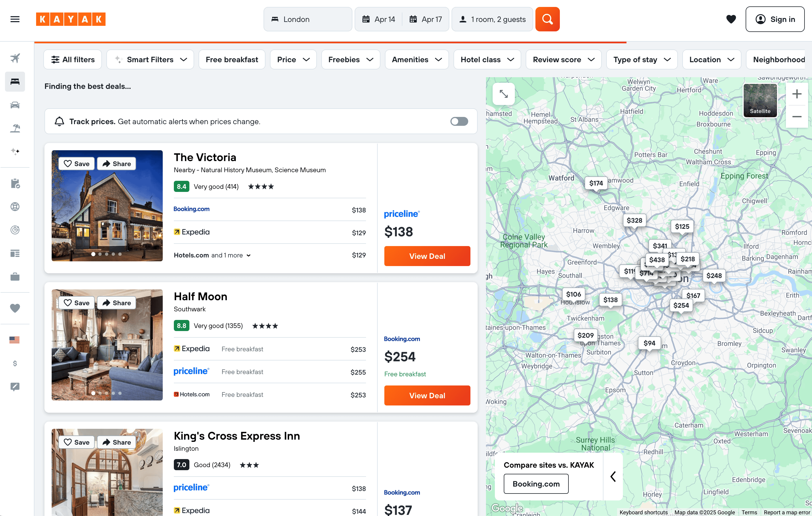
Task: Open Flights via the airplane sidebar icon
Action: tap(15, 58)
